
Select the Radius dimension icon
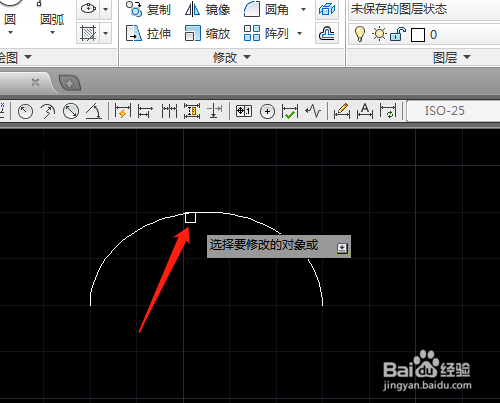click(25, 111)
